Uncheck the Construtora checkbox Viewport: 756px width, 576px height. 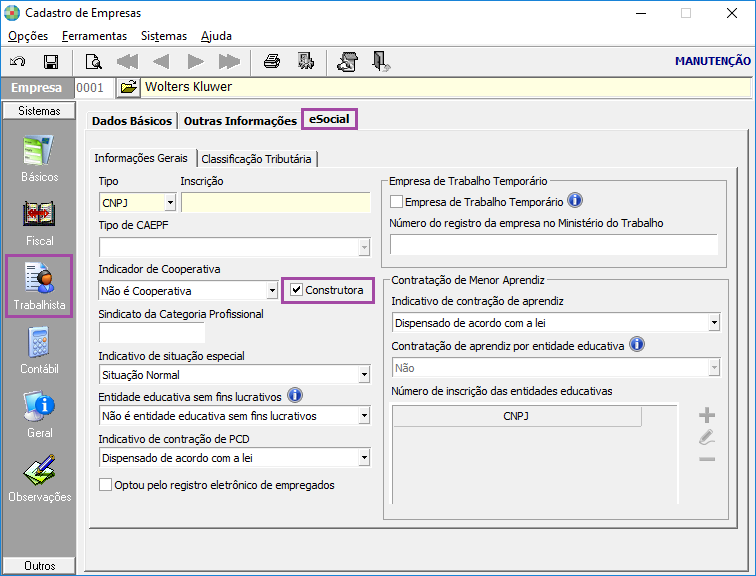297,290
